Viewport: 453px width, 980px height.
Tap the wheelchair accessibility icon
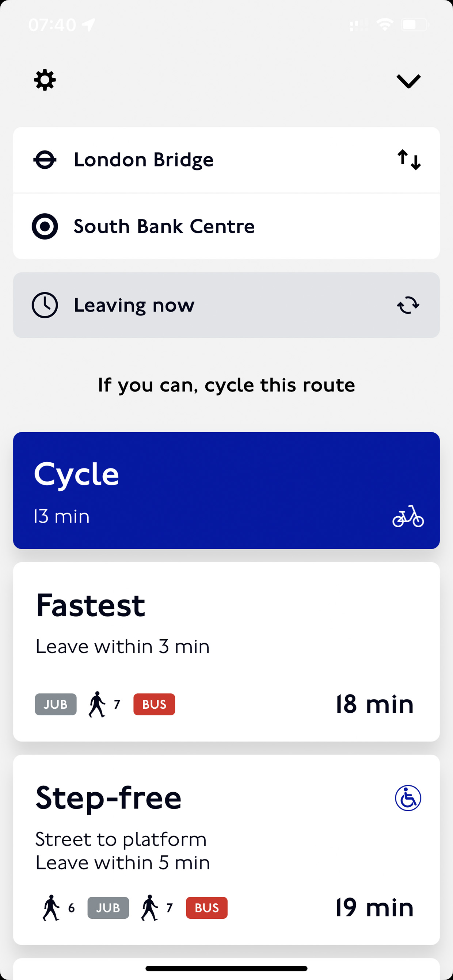408,798
